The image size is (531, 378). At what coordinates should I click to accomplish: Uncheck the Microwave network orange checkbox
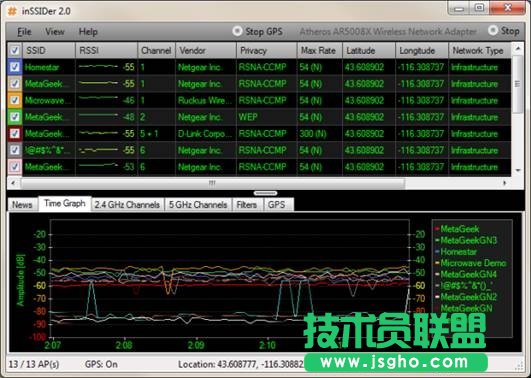point(15,100)
